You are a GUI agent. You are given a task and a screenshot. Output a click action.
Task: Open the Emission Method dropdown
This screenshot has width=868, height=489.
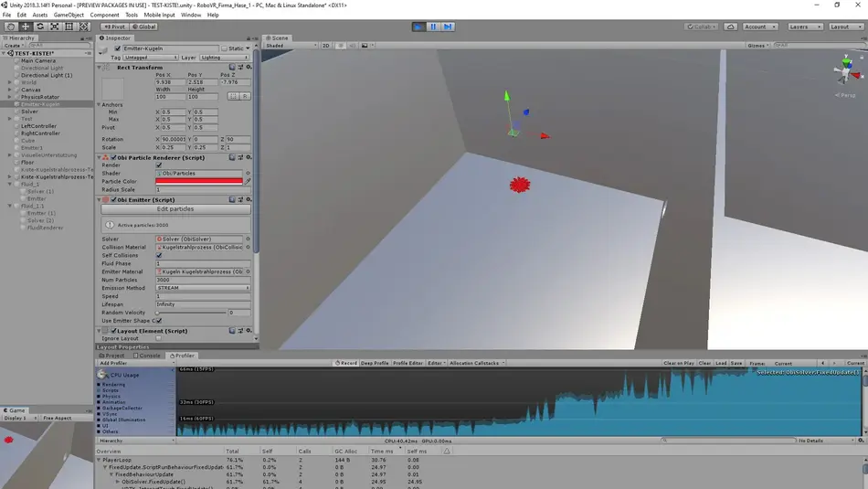click(x=202, y=288)
